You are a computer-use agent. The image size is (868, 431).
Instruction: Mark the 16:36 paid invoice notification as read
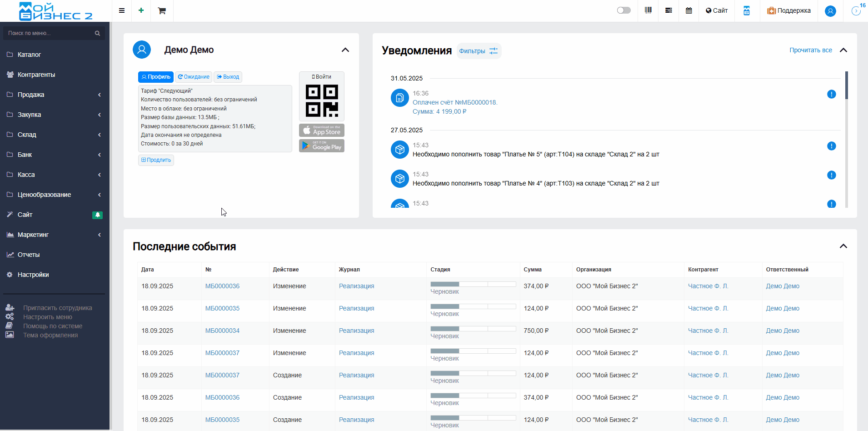coord(831,94)
